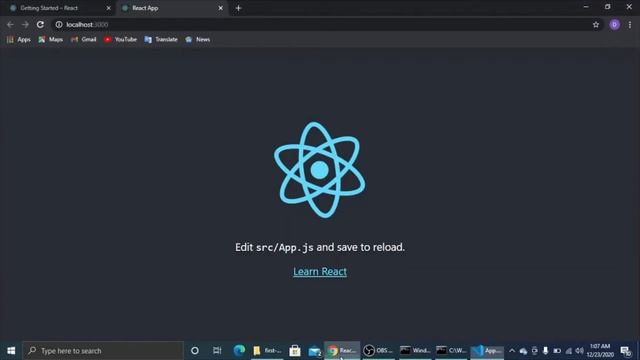Viewport: 640px width, 360px height.
Task: Restore down the Chrome window
Action: (608, 7)
